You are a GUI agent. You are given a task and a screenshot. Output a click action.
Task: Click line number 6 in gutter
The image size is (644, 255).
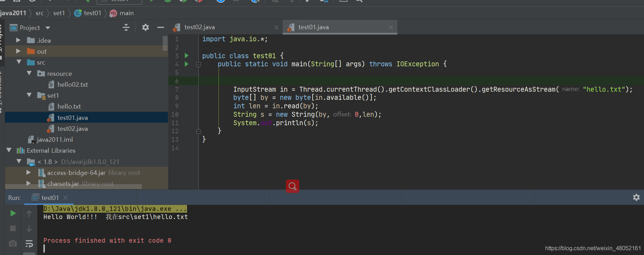pos(177,81)
